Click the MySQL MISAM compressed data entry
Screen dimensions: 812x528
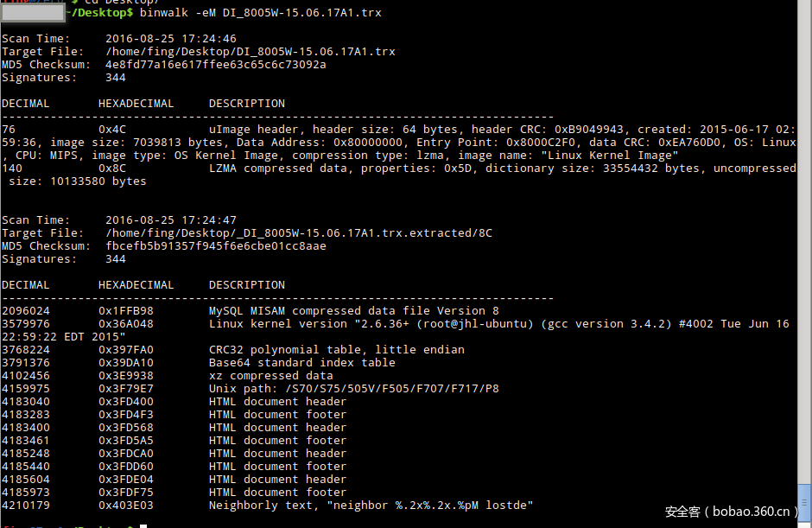tap(353, 311)
